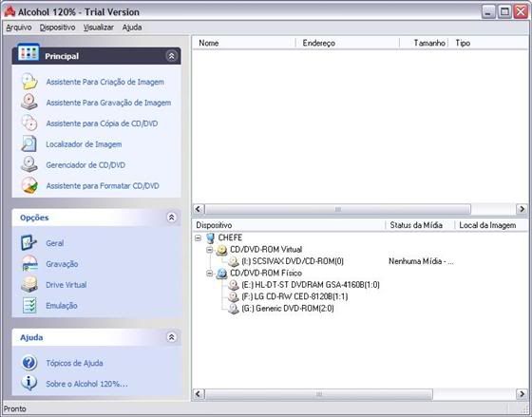This screenshot has height=417, width=532.
Task: Click the Drive Virtual icon
Action: [29, 284]
